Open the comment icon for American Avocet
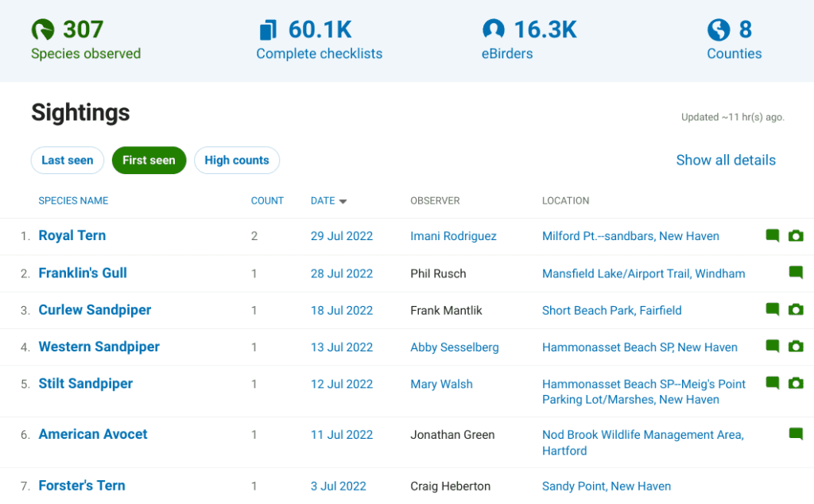 [x=796, y=433]
